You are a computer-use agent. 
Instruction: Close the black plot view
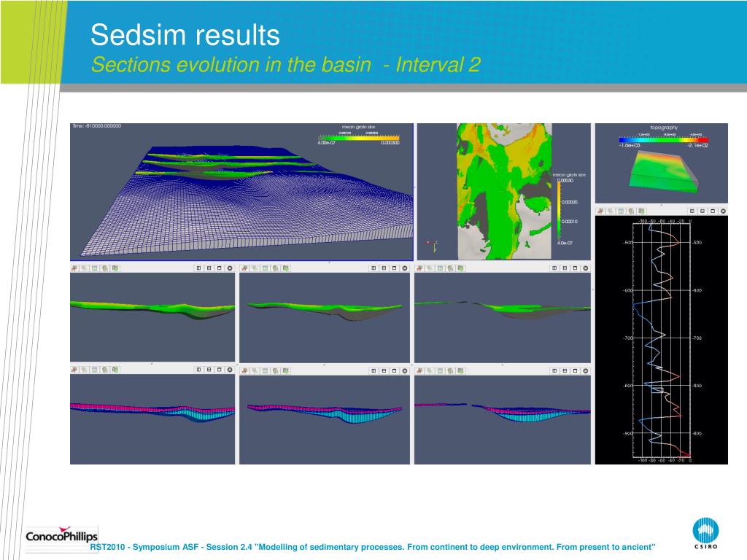(723, 211)
